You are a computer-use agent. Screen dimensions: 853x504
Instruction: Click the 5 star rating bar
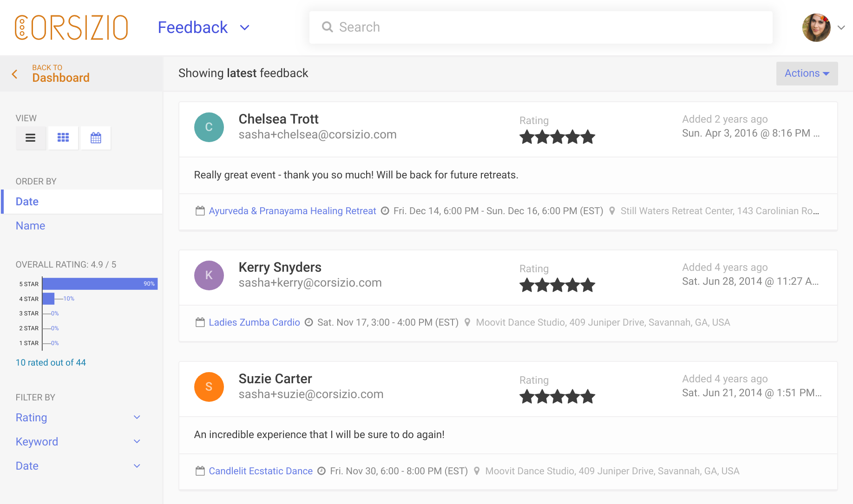point(100,284)
